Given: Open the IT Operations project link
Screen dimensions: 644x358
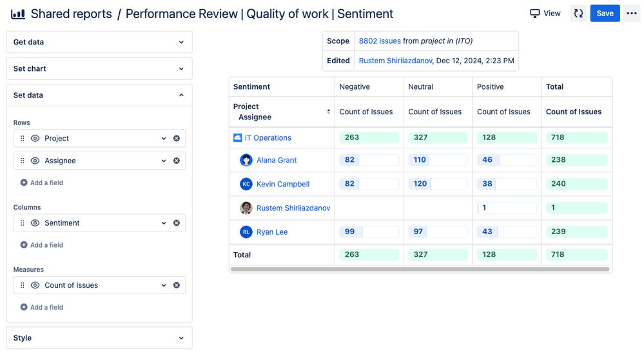Looking at the screenshot, I should [x=268, y=137].
